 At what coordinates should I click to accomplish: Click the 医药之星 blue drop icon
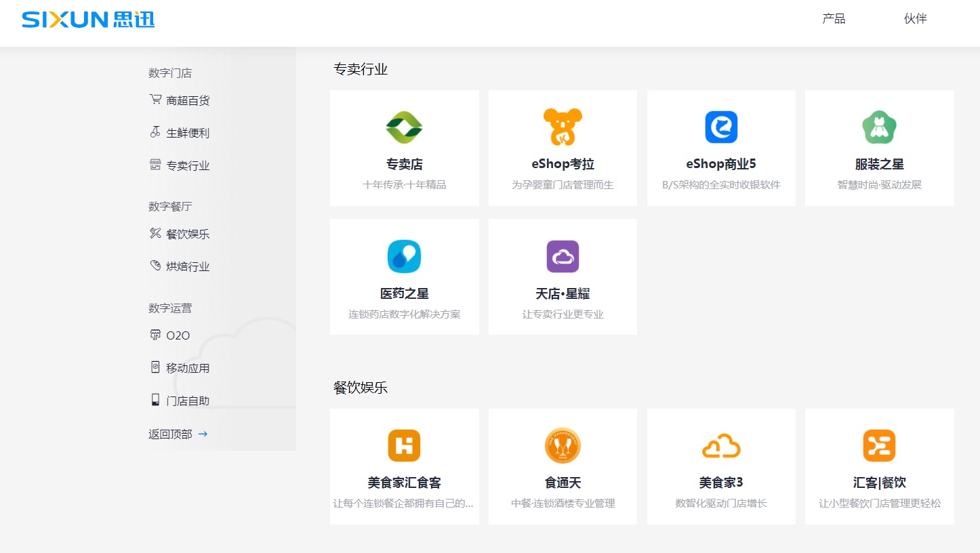click(x=405, y=256)
